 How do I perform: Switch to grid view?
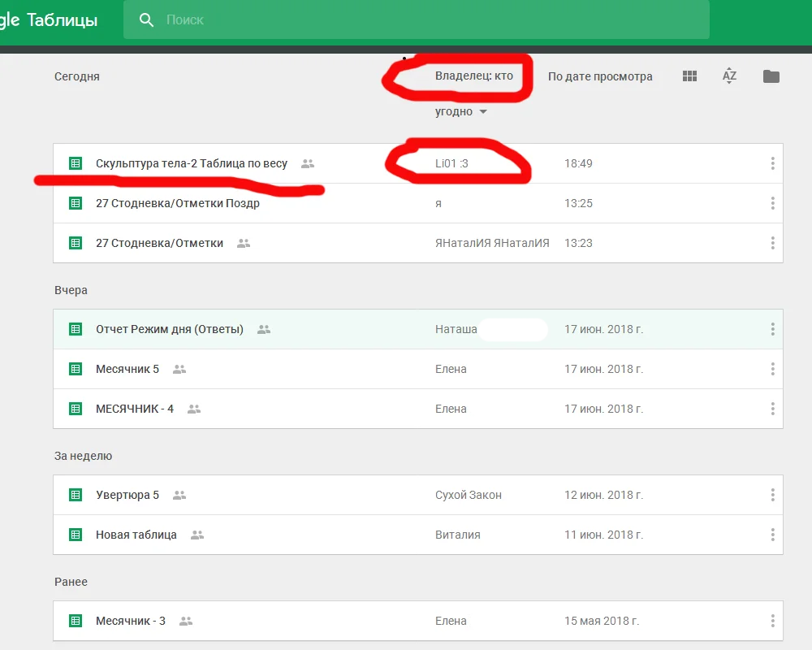coord(689,76)
